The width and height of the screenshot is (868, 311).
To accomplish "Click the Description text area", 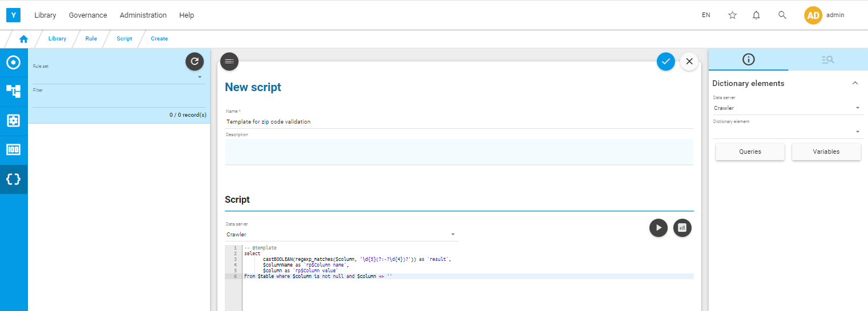I will click(459, 152).
